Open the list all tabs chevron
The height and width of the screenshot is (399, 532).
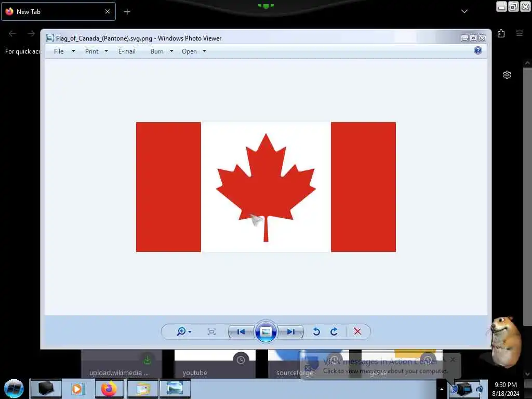coord(464,11)
